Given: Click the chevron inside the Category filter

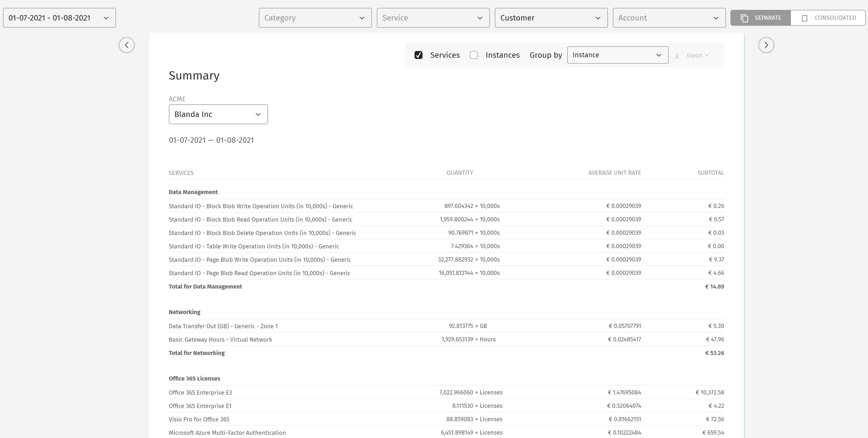Looking at the screenshot, I should pyautogui.click(x=362, y=17).
